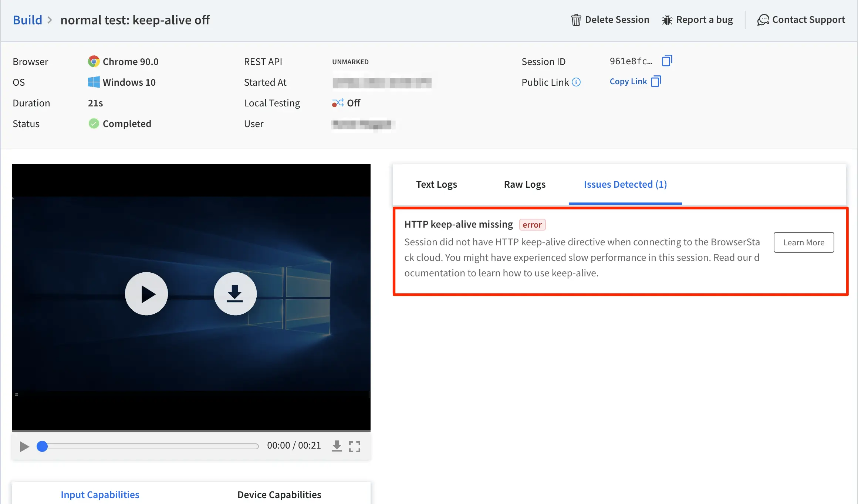The height and width of the screenshot is (504, 858).
Task: Click the video progress slider handle
Action: click(42, 446)
